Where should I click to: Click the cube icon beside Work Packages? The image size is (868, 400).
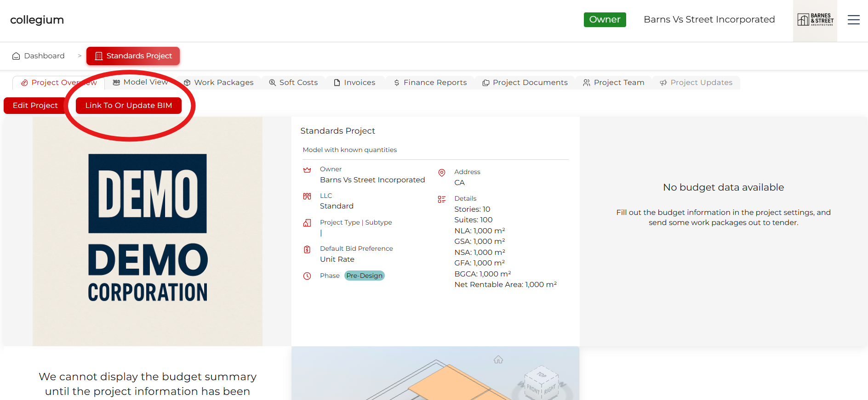pyautogui.click(x=187, y=83)
